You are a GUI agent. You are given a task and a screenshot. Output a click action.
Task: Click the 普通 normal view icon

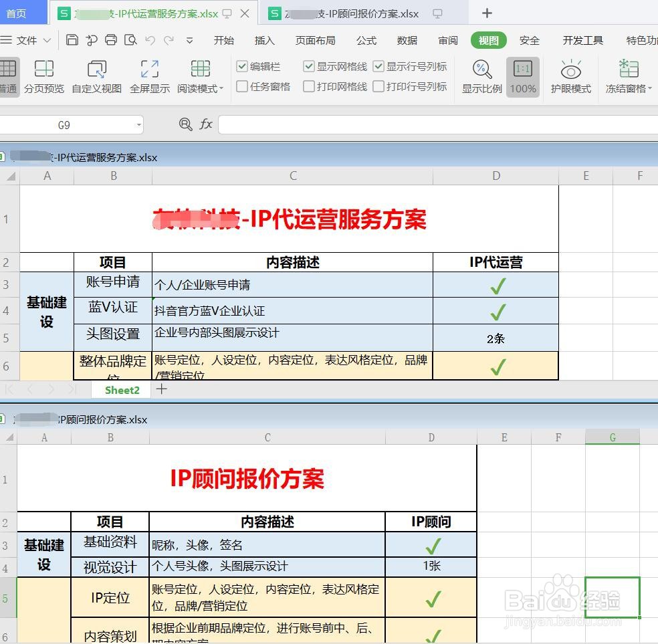[x=9, y=76]
